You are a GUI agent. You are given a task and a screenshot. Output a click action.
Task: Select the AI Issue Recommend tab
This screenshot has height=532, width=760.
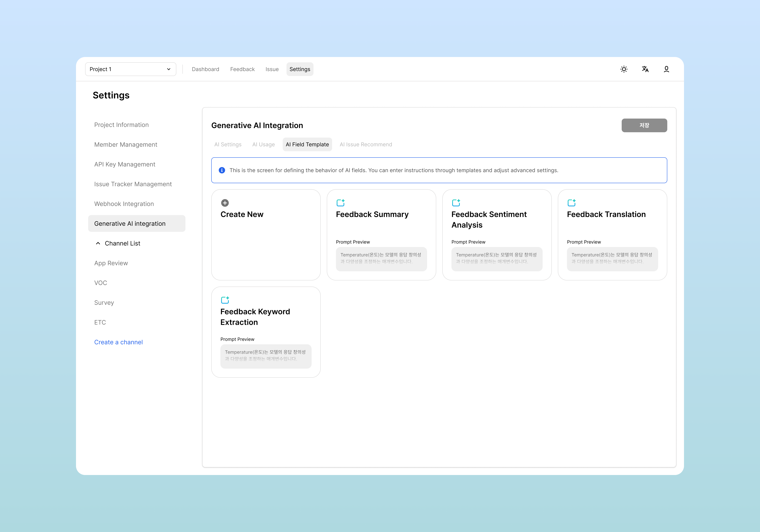[x=365, y=144]
